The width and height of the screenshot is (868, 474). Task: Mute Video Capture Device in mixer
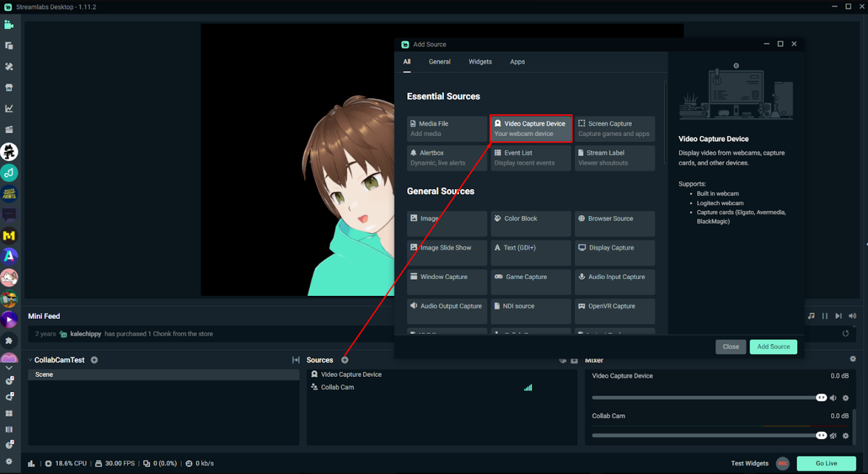pos(834,398)
